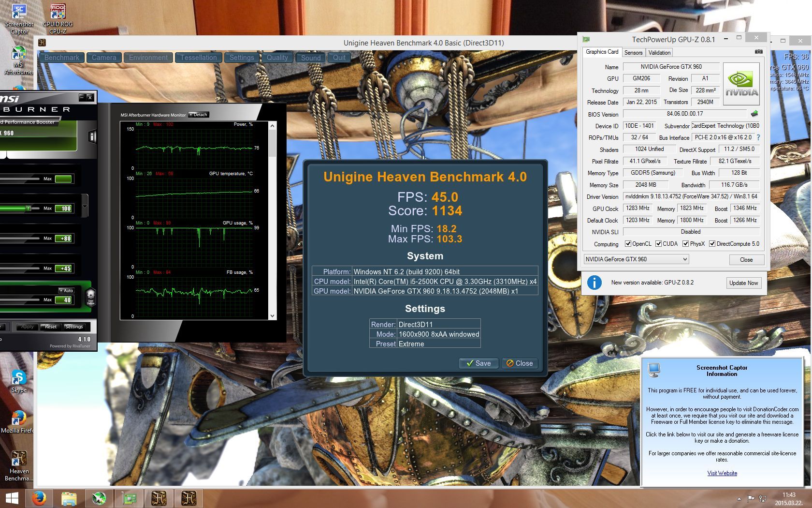Open the Environment menu in Heaven

148,58
